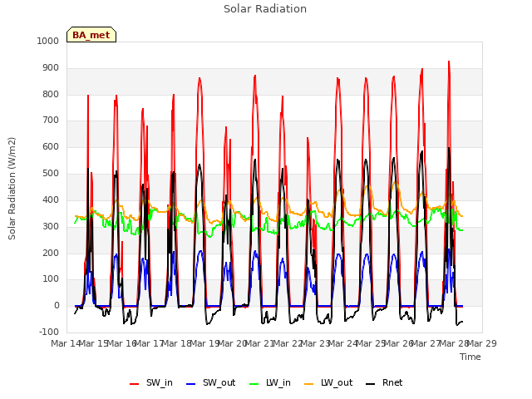This screenshot has height=399, width=532.
Task: Click the Mar 19 x-axis tick label
Action: click(204, 343)
